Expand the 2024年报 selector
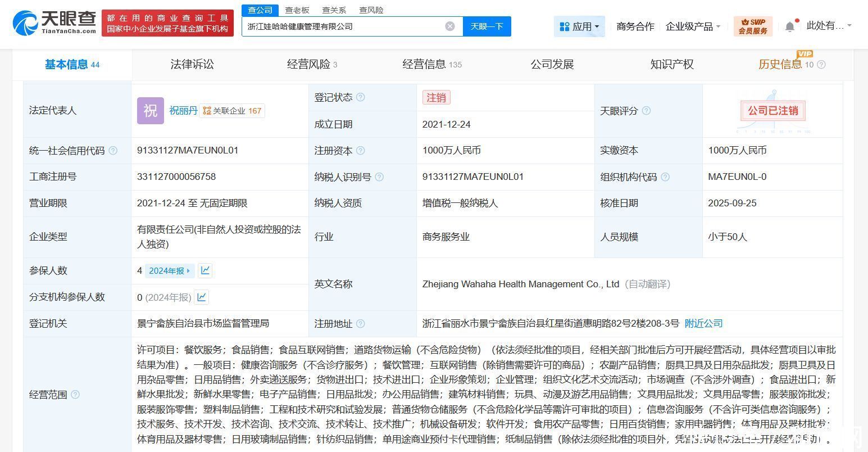This screenshot has height=452, width=868. (170, 271)
